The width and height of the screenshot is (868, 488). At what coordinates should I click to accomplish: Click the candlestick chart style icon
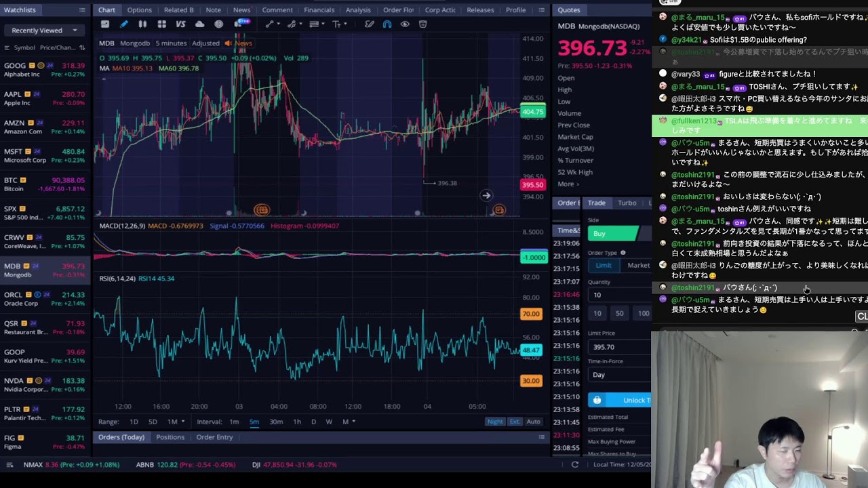pos(142,24)
